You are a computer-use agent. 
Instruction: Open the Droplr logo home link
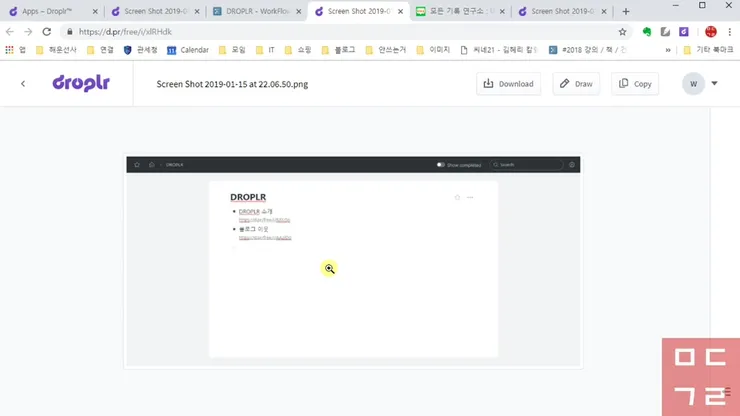tap(81, 83)
